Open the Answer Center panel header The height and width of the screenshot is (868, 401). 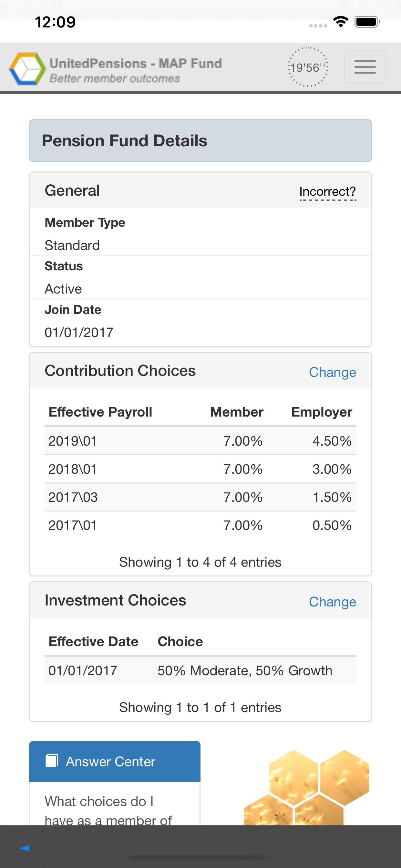click(x=115, y=761)
